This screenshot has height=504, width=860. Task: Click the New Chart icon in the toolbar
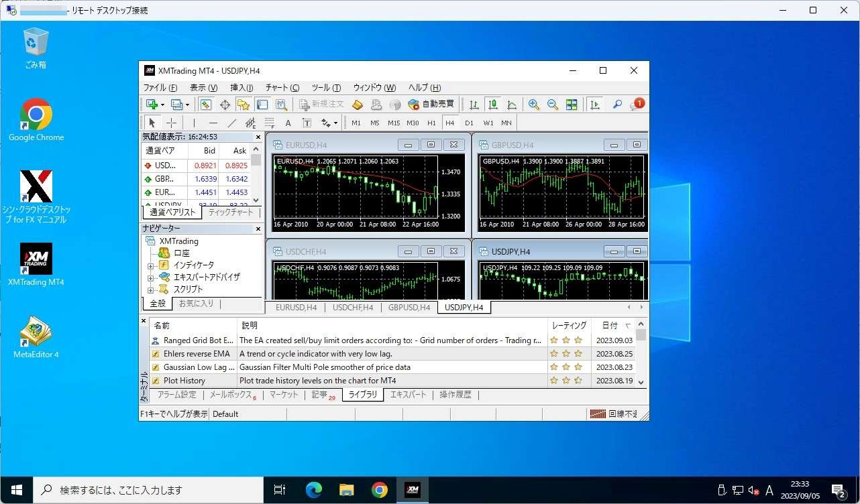[x=152, y=105]
